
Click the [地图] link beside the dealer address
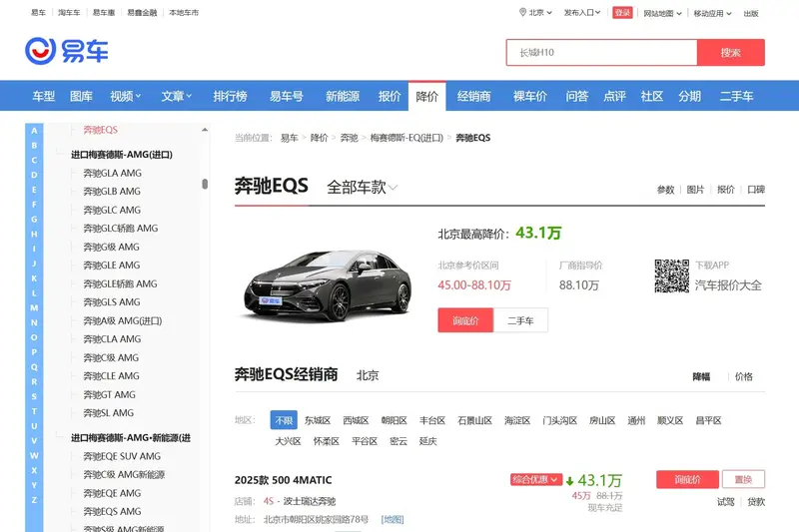pos(393,519)
